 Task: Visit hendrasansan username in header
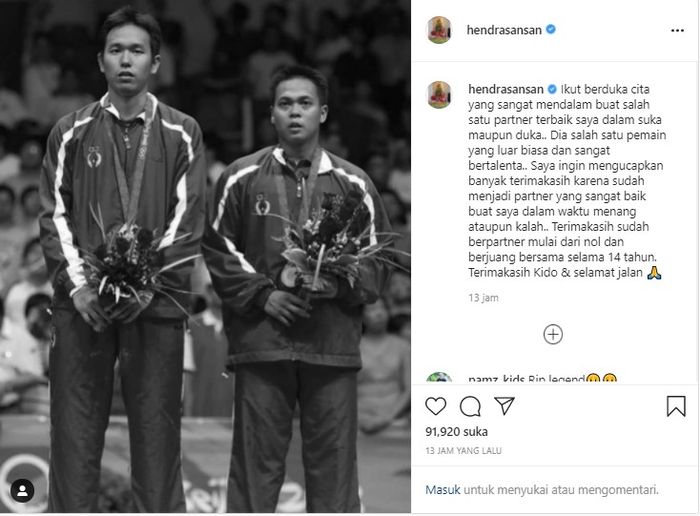pos(504,30)
